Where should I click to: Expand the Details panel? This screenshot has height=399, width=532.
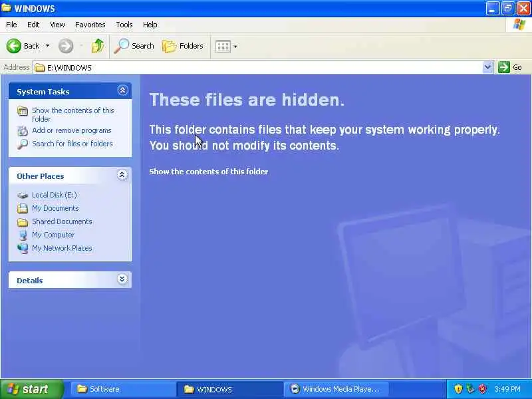(x=122, y=279)
